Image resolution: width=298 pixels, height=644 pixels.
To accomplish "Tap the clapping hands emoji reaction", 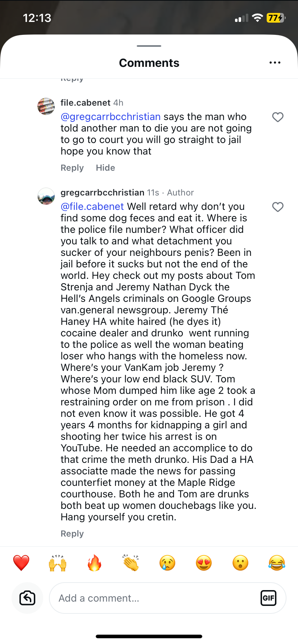I will pyautogui.click(x=131, y=563).
